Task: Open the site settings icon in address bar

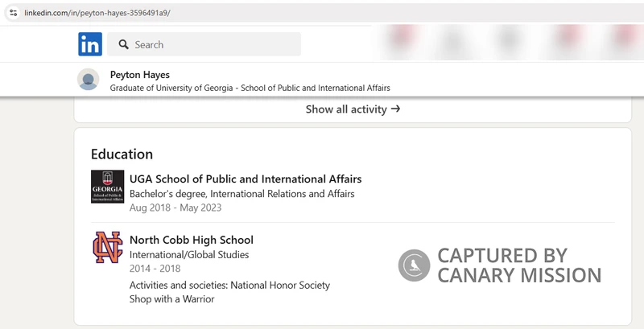Action: [13, 13]
